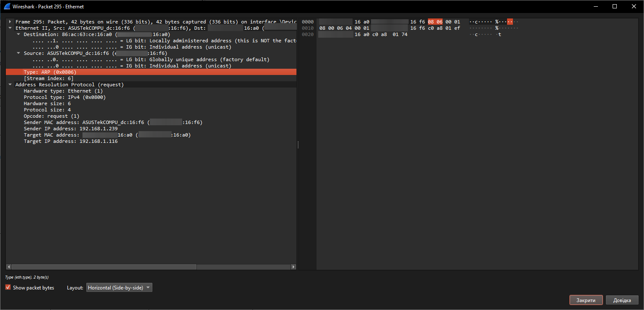Image resolution: width=644 pixels, height=310 pixels.
Task: Click the horizontal scrollbar thumb in tree pane
Action: [104, 267]
